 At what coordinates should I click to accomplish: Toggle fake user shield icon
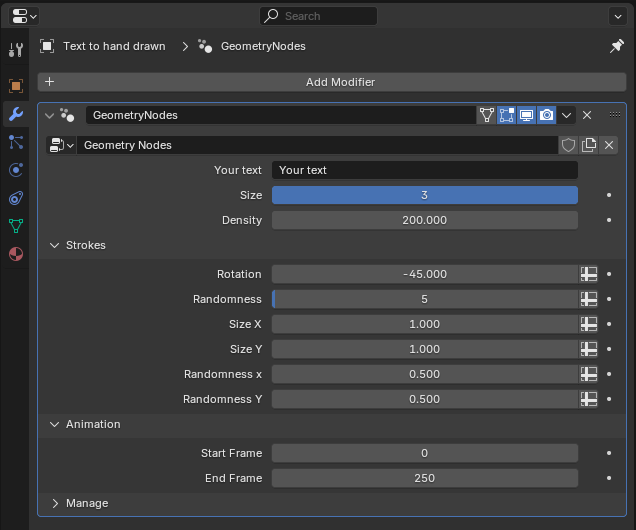pos(568,145)
